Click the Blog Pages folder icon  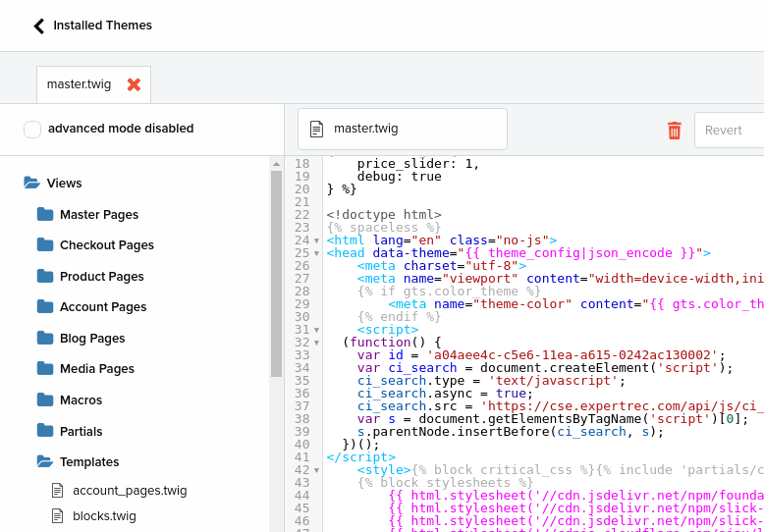pos(45,338)
